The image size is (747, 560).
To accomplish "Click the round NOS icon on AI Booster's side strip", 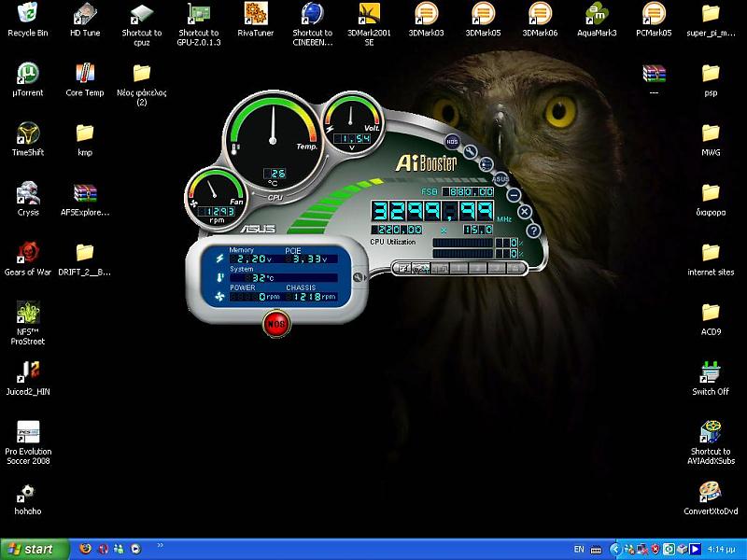I will point(452,141).
